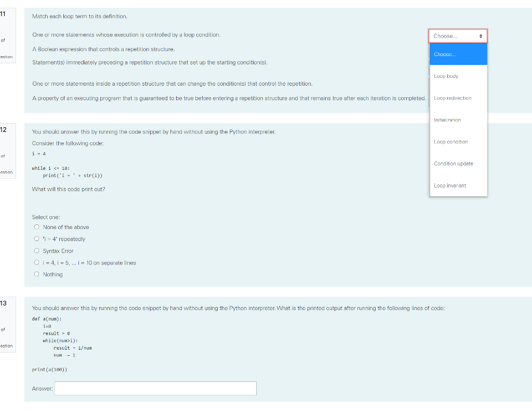Click "Flag question" under question 11

(5, 56)
